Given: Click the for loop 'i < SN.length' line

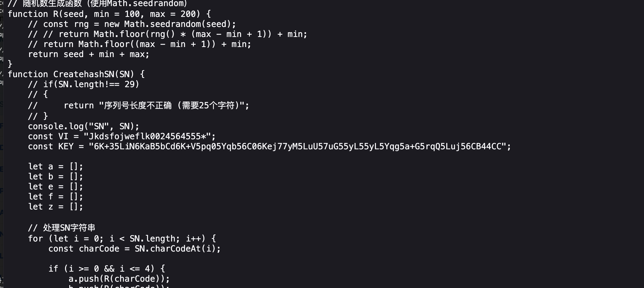Looking at the screenshot, I should pos(122,239).
